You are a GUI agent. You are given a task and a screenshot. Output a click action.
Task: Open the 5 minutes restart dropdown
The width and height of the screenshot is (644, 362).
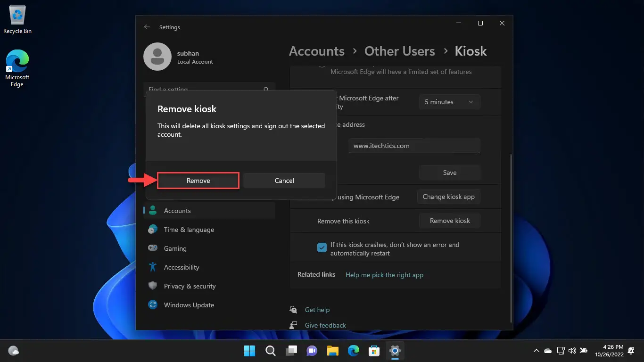(x=450, y=102)
